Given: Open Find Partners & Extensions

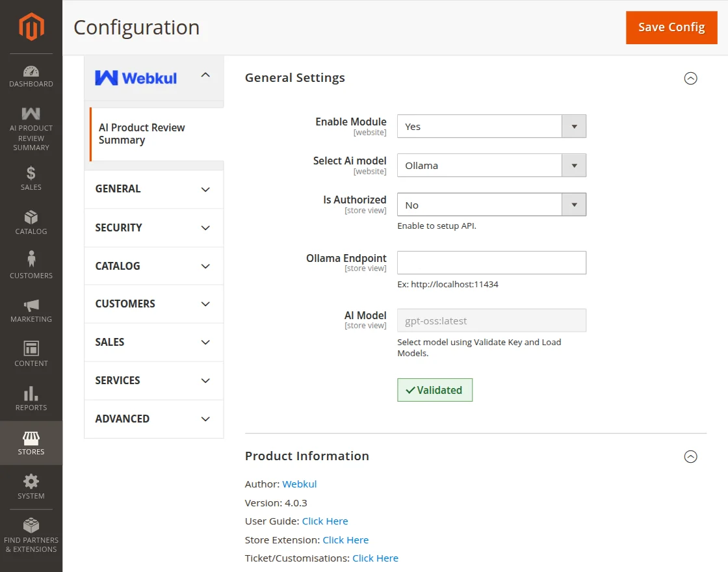Looking at the screenshot, I should [x=31, y=536].
